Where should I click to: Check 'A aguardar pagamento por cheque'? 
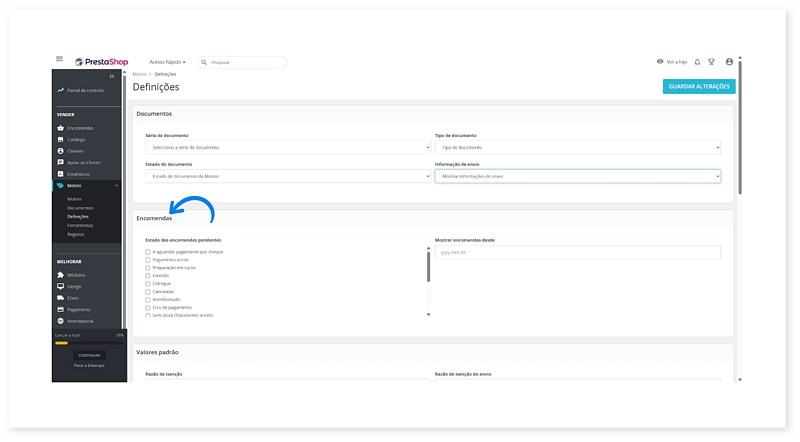pyautogui.click(x=148, y=252)
